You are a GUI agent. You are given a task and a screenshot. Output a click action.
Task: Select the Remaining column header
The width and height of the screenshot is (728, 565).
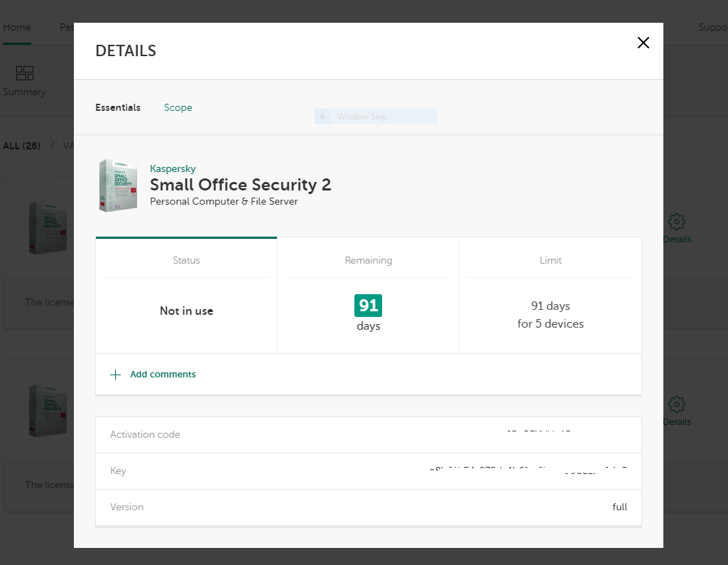click(x=368, y=260)
